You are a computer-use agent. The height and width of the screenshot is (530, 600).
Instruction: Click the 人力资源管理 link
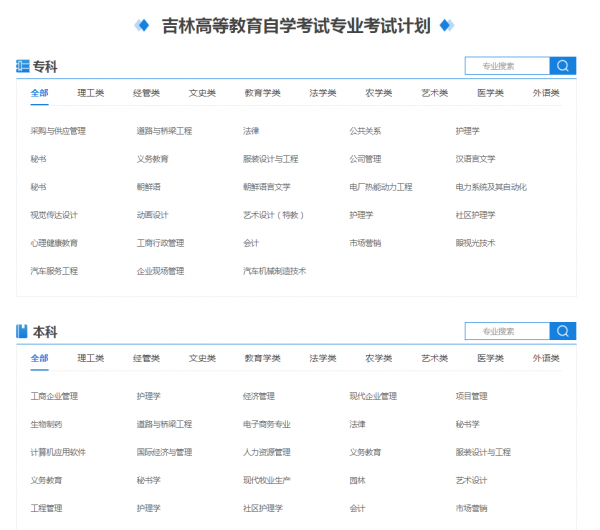point(267,452)
